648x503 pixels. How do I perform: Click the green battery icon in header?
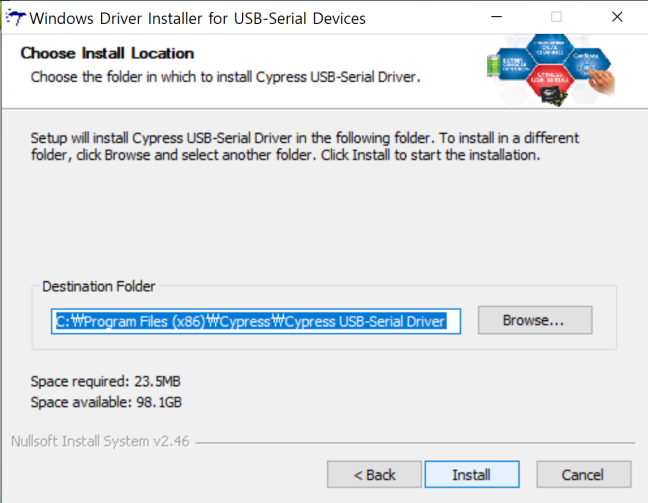coord(493,66)
